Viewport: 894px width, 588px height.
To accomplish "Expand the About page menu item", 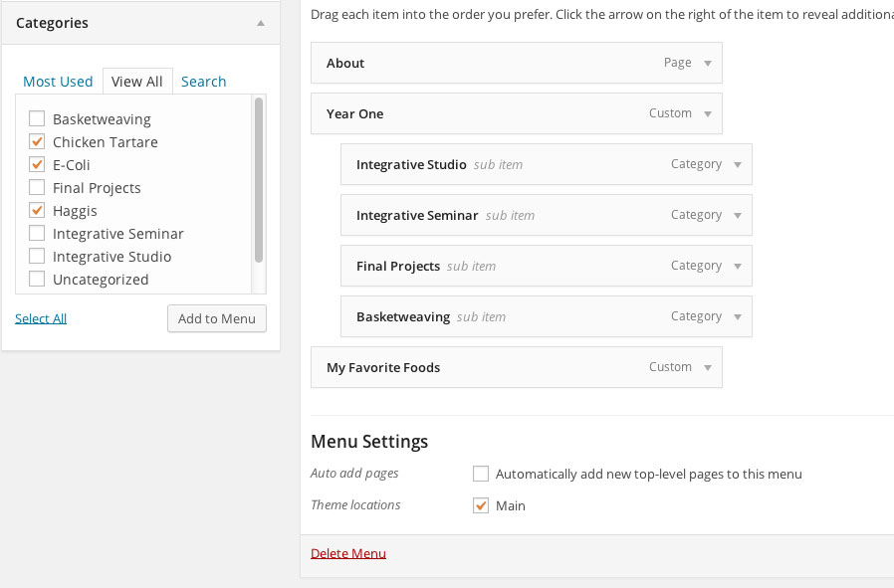I will point(708,63).
